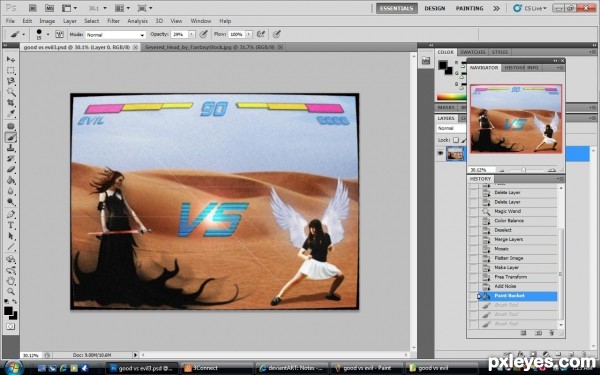This screenshot has width=600, height=375.
Task: Select the Zoom tool in toolbox
Action: pos(10,292)
